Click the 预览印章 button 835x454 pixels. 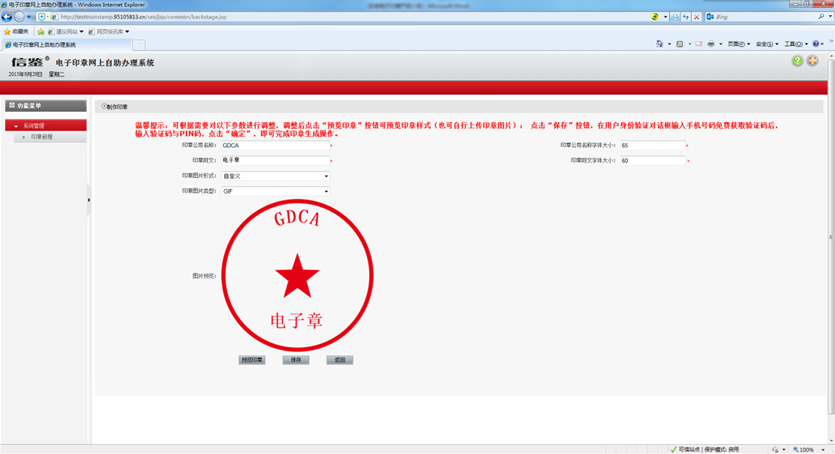point(252,360)
